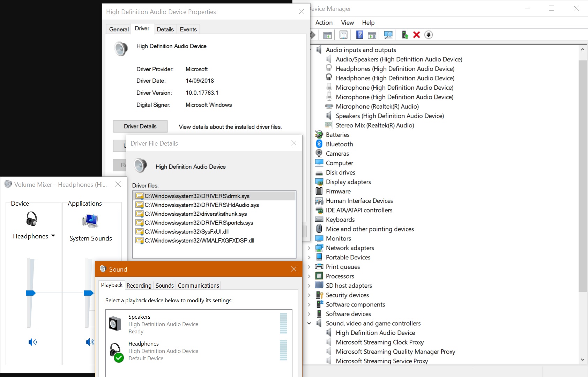Open the Headphones device dropdown in Volume Mixer
Screen dimensions: 588x377
click(53, 236)
